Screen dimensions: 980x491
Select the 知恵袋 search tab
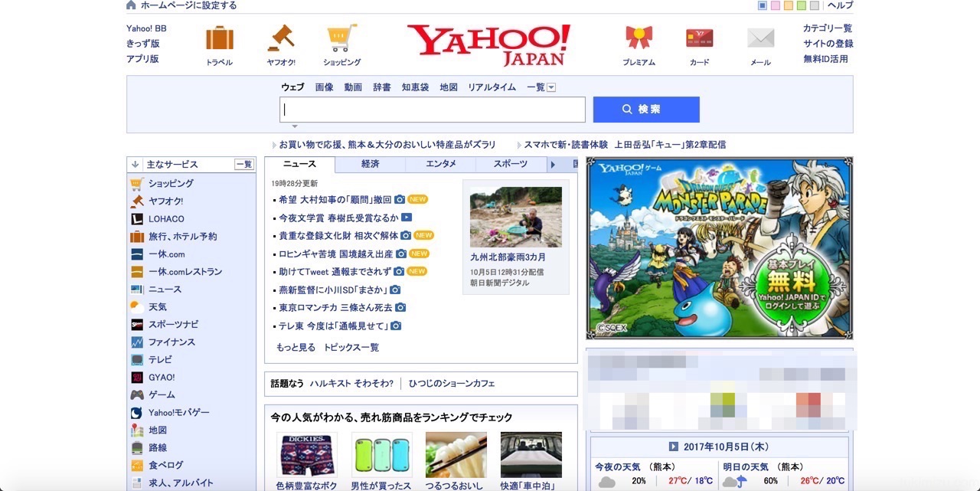(416, 87)
